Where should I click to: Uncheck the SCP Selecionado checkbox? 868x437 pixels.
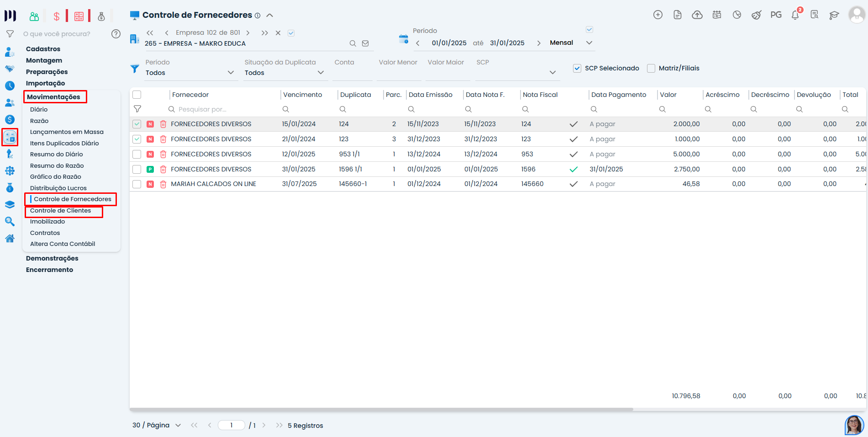(x=577, y=68)
